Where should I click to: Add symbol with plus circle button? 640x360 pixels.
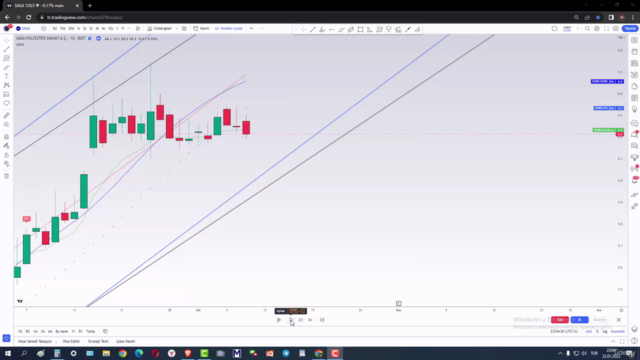[44, 29]
